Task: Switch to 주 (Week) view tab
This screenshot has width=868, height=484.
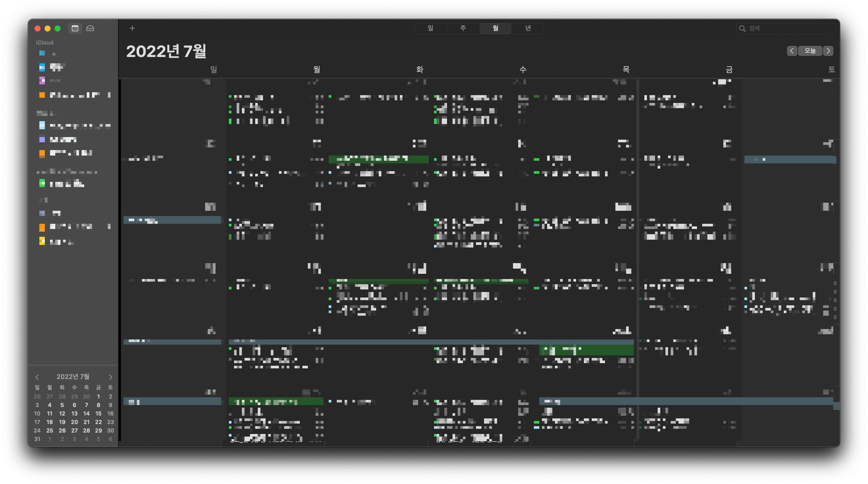Action: click(463, 28)
